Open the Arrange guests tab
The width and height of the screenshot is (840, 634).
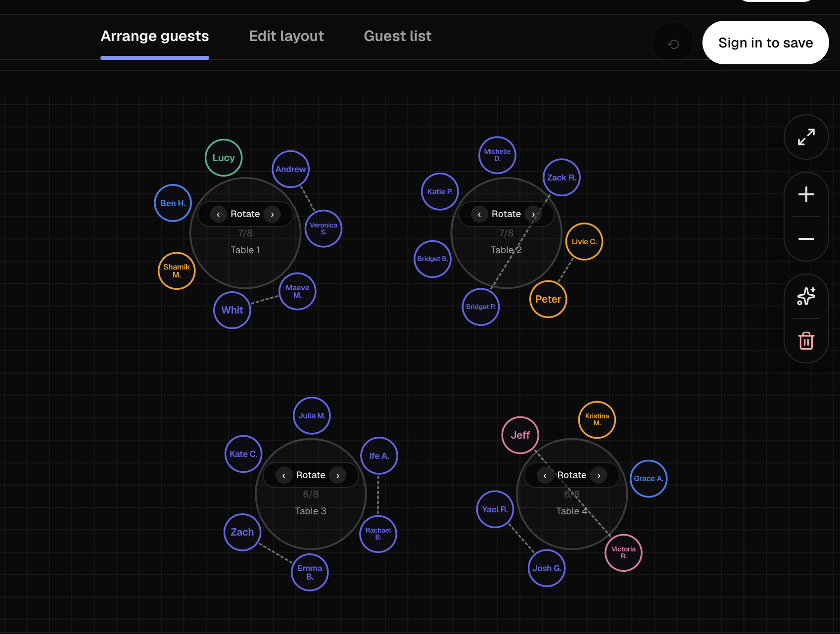(155, 36)
